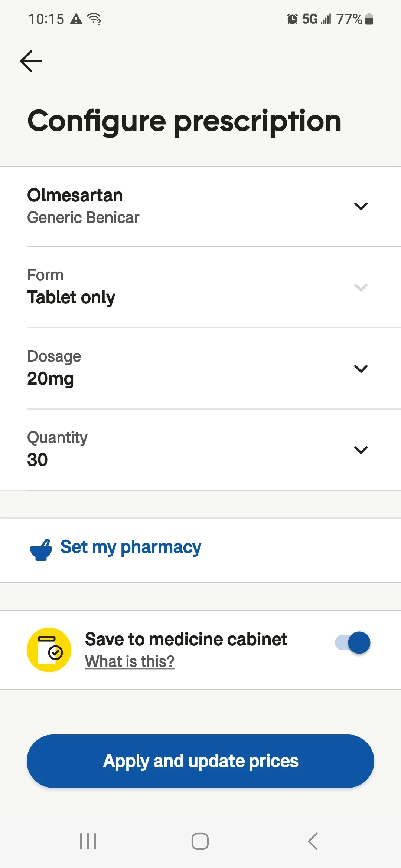This screenshot has width=401, height=868.
Task: Open the Quantity 30 dropdown
Action: coord(361,450)
